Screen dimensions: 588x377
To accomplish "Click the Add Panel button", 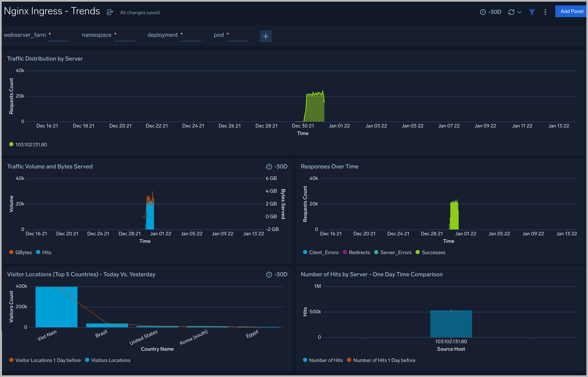I will coord(571,11).
